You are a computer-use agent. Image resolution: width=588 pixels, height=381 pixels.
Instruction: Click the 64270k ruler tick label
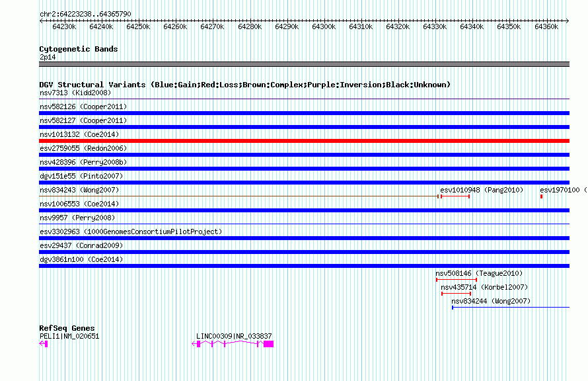(212, 26)
